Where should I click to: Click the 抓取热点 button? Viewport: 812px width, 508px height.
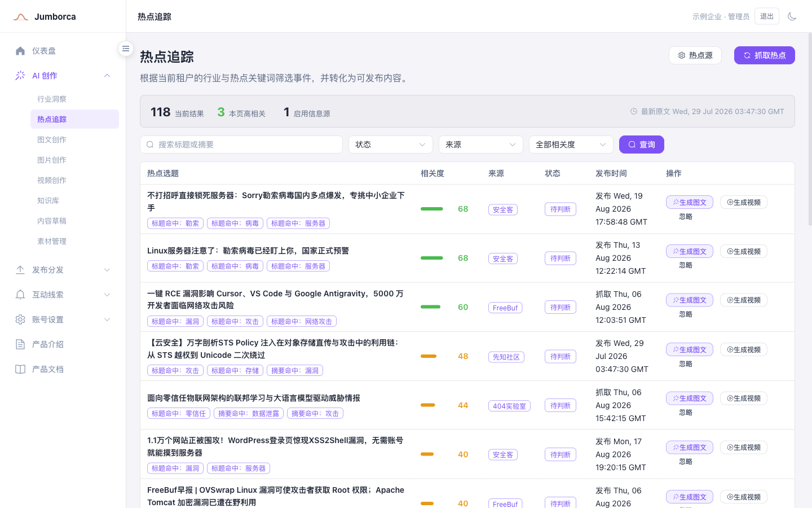point(765,55)
